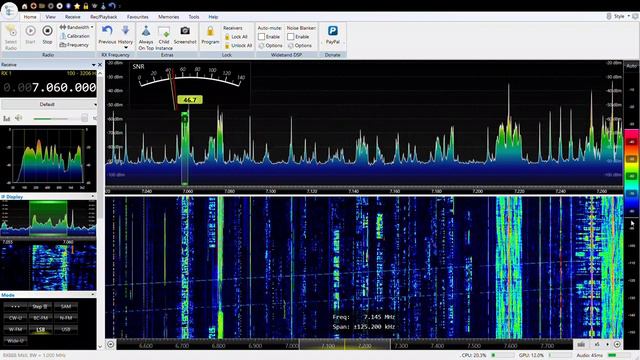
Task: Click the application menu orb button
Action: coord(9,10)
